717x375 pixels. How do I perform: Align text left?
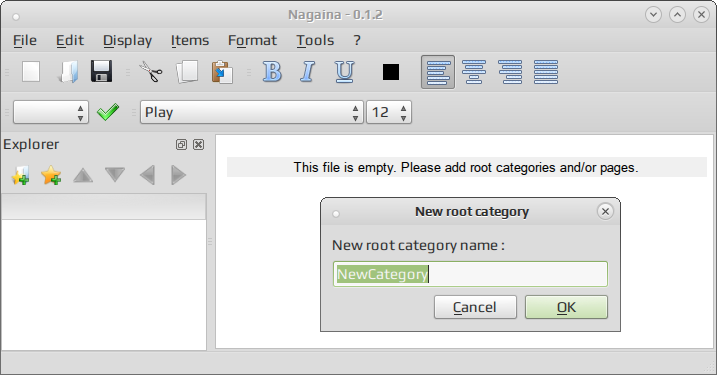point(438,72)
